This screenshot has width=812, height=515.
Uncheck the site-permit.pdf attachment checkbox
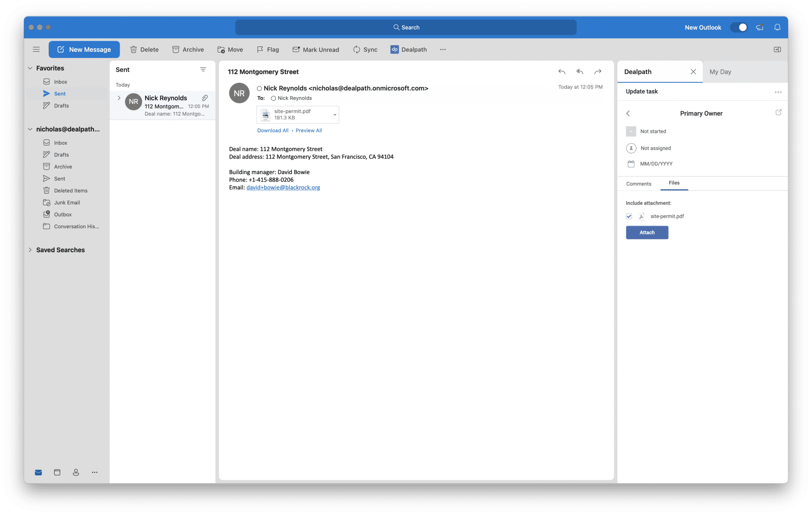[x=629, y=216]
